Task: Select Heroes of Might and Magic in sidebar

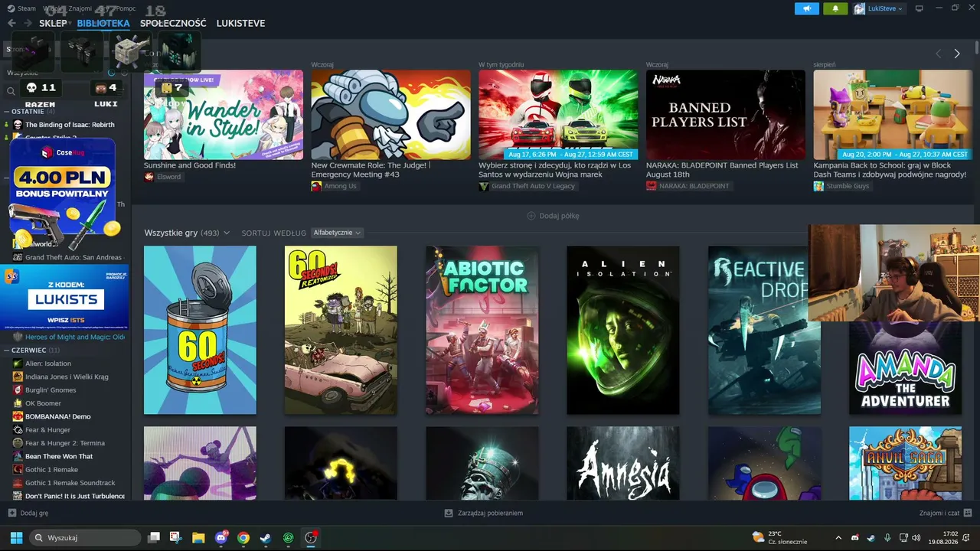Action: pyautogui.click(x=75, y=337)
